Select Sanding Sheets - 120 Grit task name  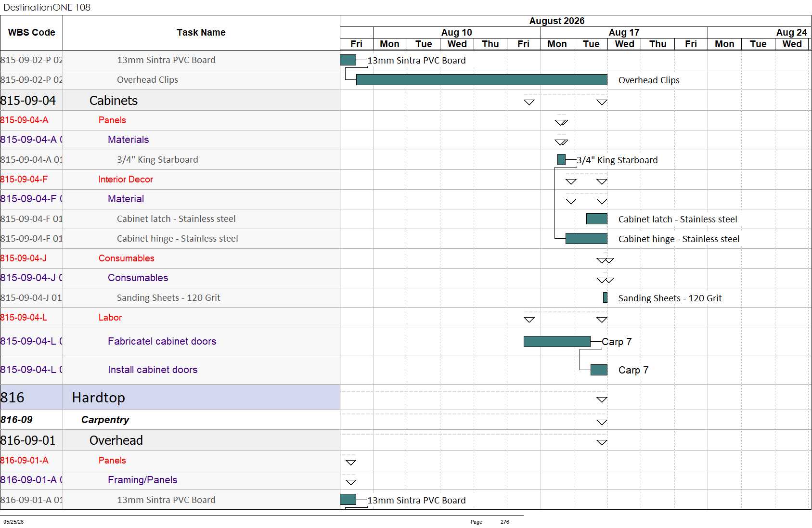coord(168,298)
